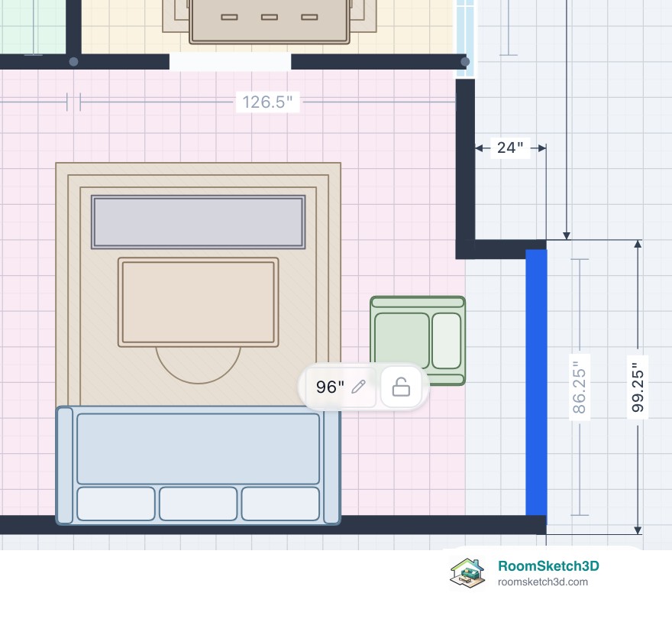Image resolution: width=672 pixels, height=619 pixels.
Task: Select the wall corner node near window
Action: point(465,62)
